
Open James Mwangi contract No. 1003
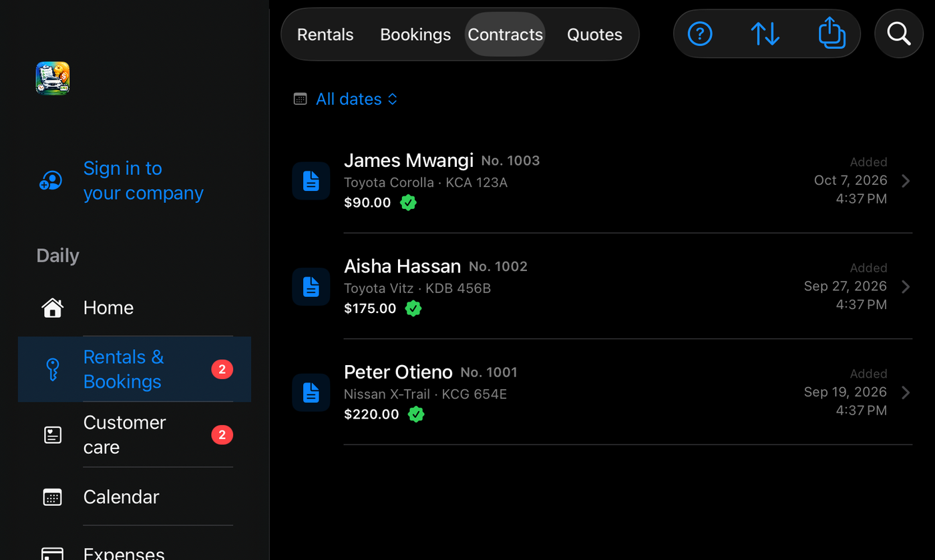[x=602, y=181]
